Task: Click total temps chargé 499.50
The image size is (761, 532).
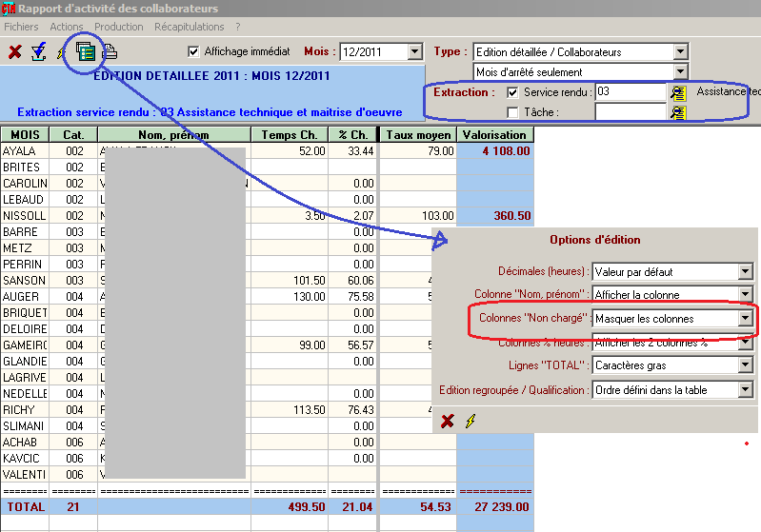Action: click(x=307, y=507)
